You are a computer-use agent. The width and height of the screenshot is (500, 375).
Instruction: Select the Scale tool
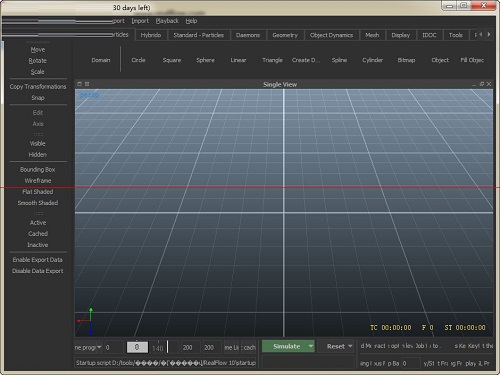coord(38,72)
